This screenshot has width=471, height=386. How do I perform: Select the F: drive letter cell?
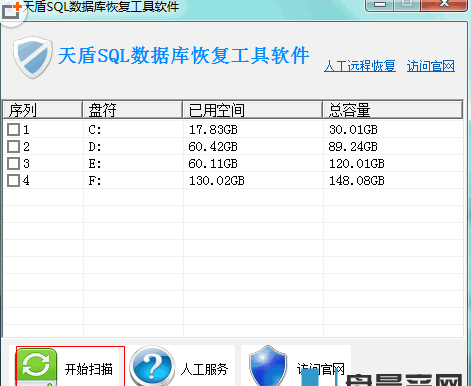click(95, 181)
